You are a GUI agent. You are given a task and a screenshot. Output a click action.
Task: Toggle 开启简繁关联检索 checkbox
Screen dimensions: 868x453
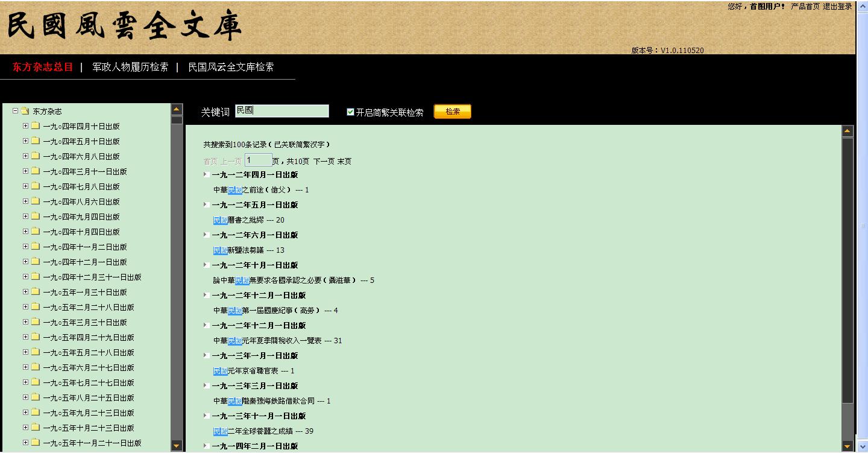tap(350, 112)
